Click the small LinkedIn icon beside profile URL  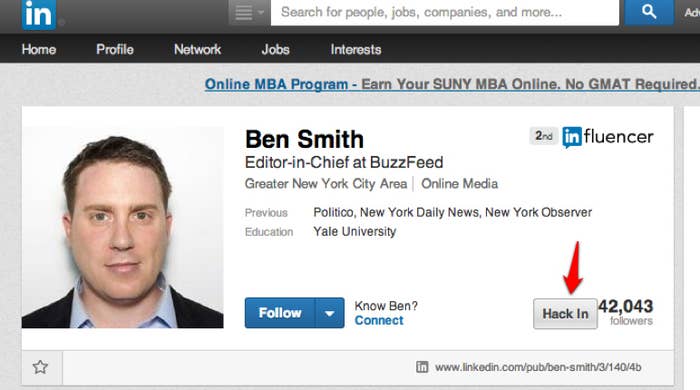(x=422, y=367)
